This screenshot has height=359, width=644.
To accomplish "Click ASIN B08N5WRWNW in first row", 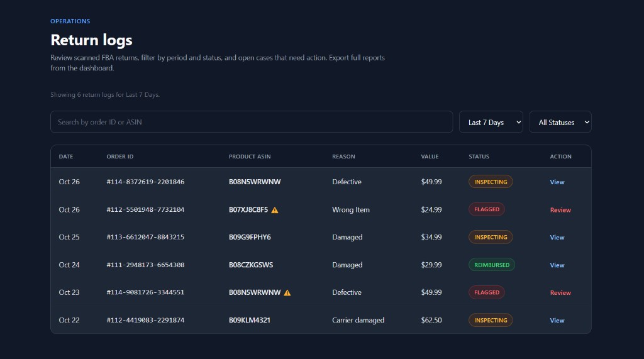I will [255, 182].
